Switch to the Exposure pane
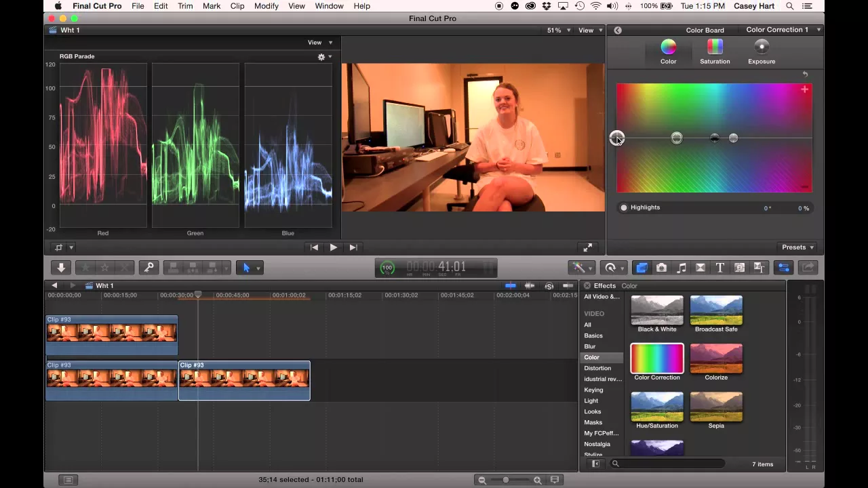868x488 pixels. point(762,52)
